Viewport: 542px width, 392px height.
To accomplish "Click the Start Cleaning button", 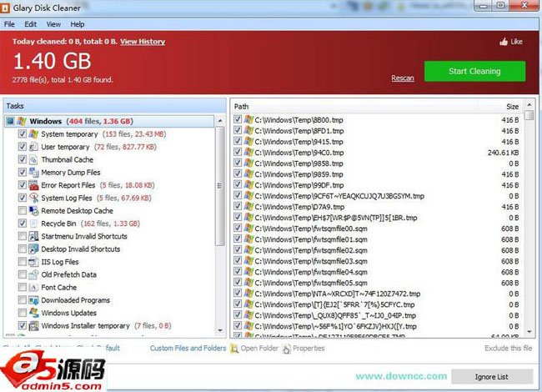I will tap(474, 72).
